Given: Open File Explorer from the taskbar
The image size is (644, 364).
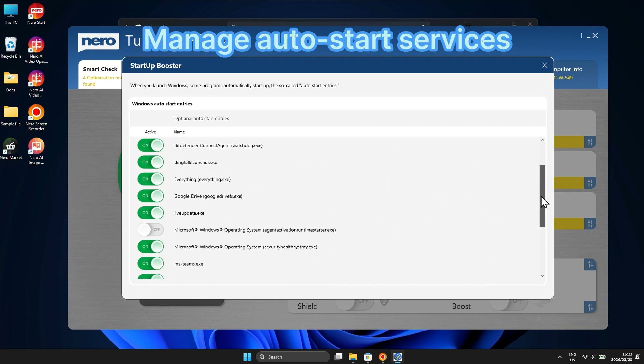Looking at the screenshot, I should 353,357.
